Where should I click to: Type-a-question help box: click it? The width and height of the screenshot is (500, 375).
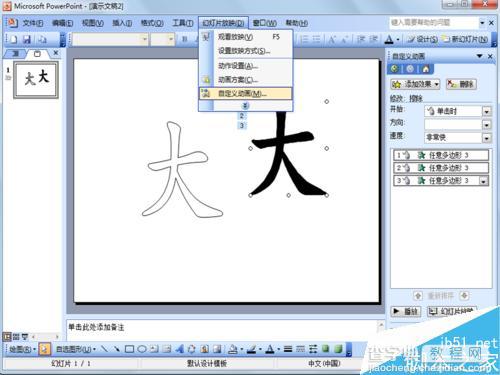[433, 22]
